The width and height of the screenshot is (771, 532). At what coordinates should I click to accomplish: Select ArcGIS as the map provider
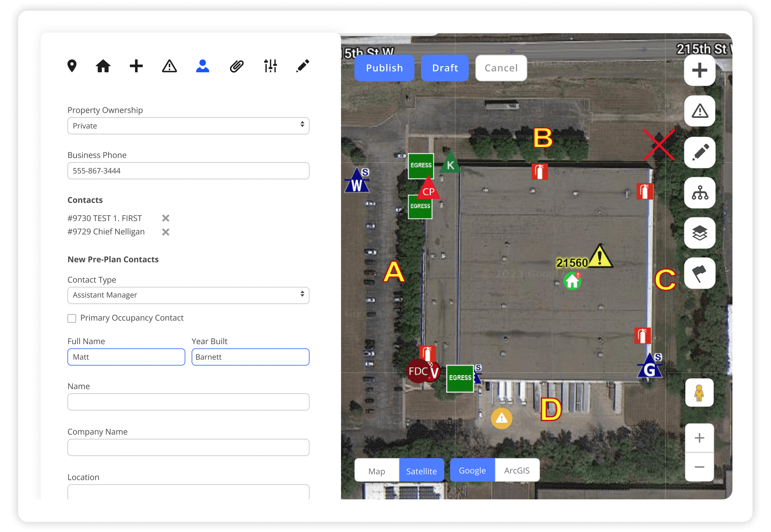[517, 470]
